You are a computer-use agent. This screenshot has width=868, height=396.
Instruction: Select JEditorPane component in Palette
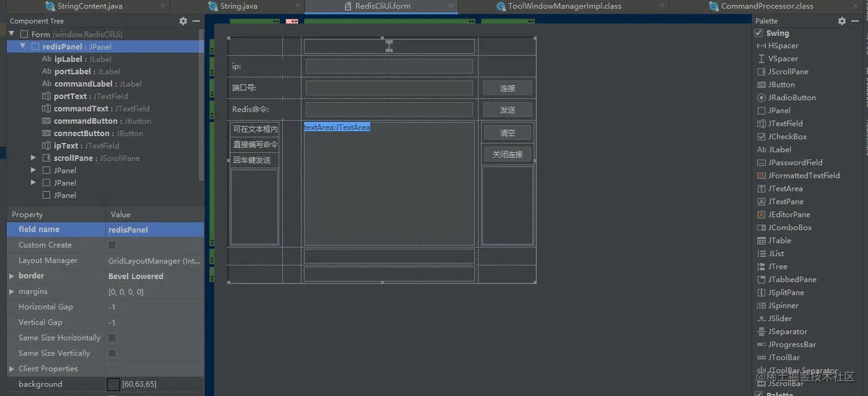(x=784, y=215)
